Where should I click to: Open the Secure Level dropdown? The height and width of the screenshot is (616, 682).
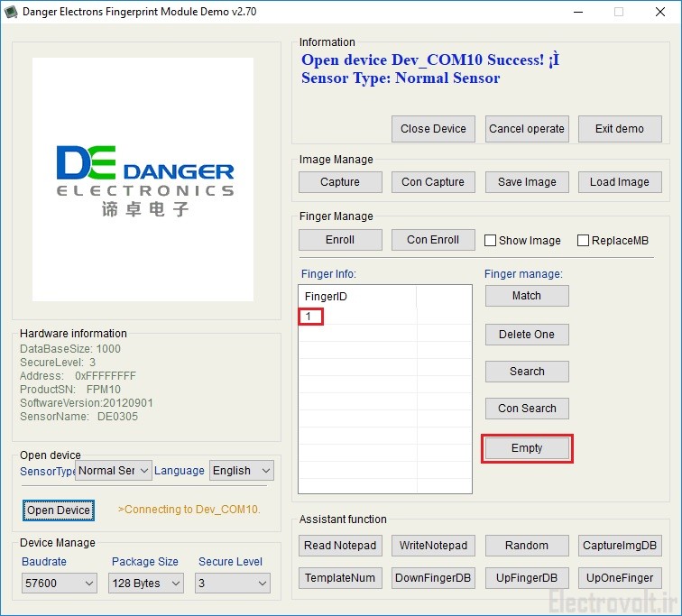[x=233, y=583]
